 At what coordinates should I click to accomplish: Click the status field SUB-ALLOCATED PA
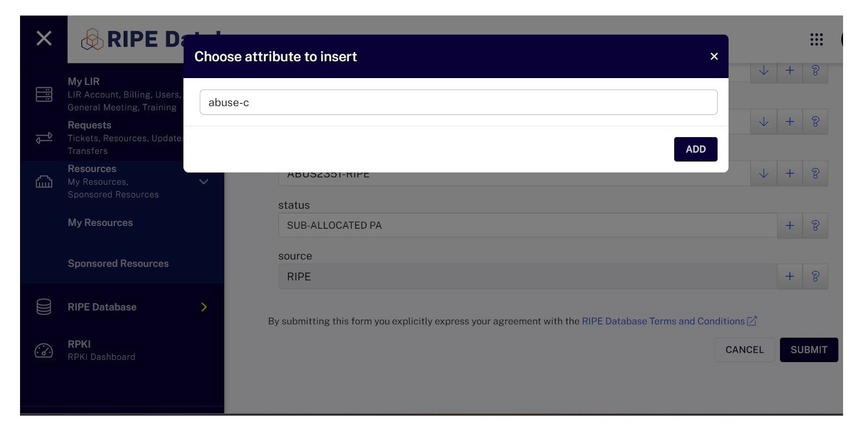(x=527, y=225)
